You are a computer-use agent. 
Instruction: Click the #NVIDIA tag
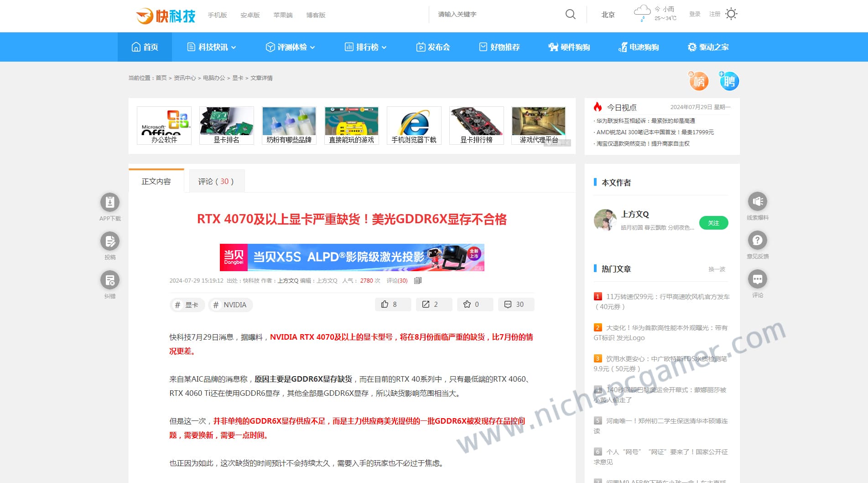(230, 305)
